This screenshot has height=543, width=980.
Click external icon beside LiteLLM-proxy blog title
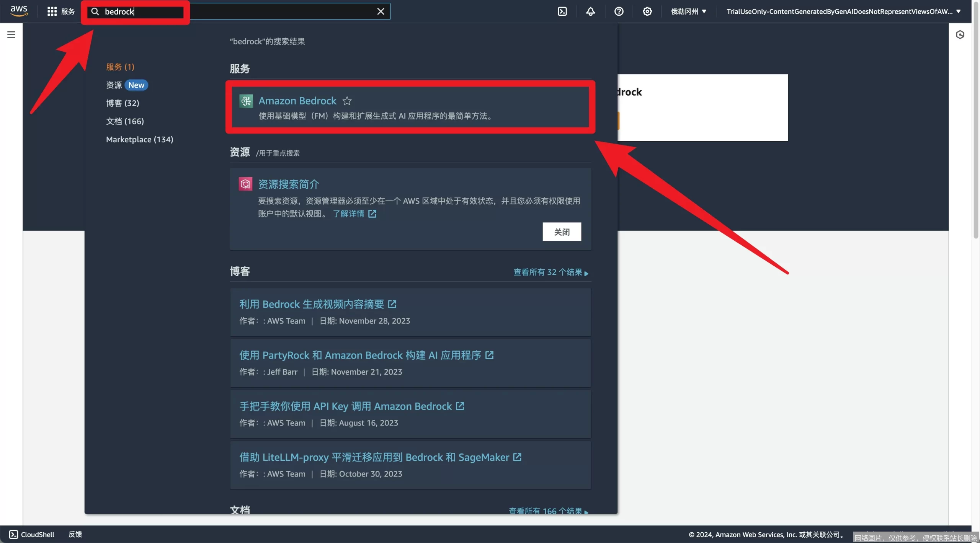(x=517, y=457)
